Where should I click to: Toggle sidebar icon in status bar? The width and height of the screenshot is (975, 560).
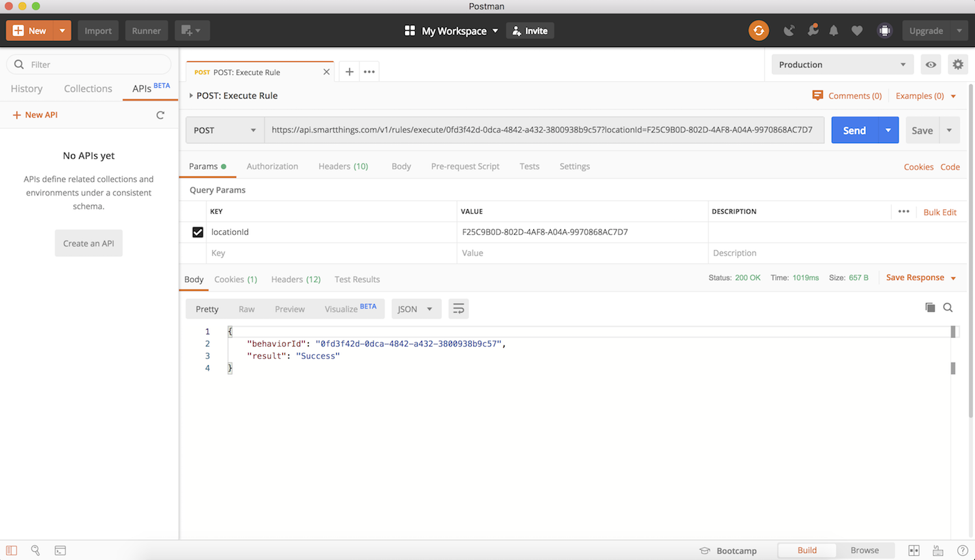point(12,550)
